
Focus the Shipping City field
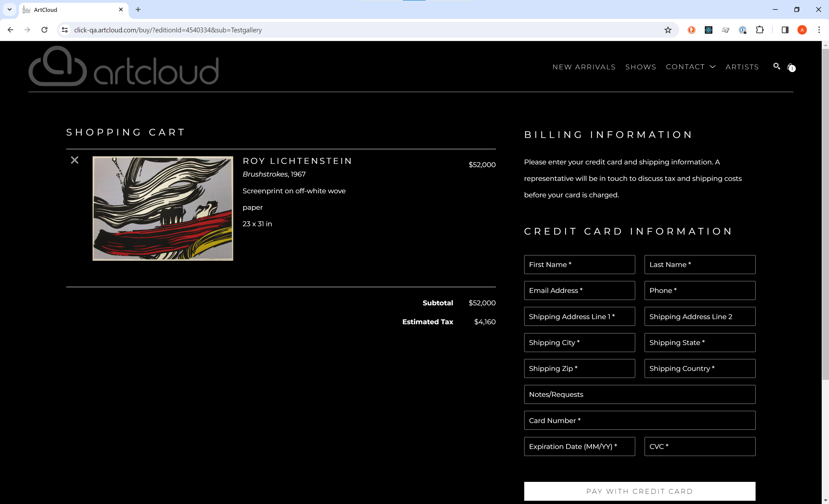(579, 343)
